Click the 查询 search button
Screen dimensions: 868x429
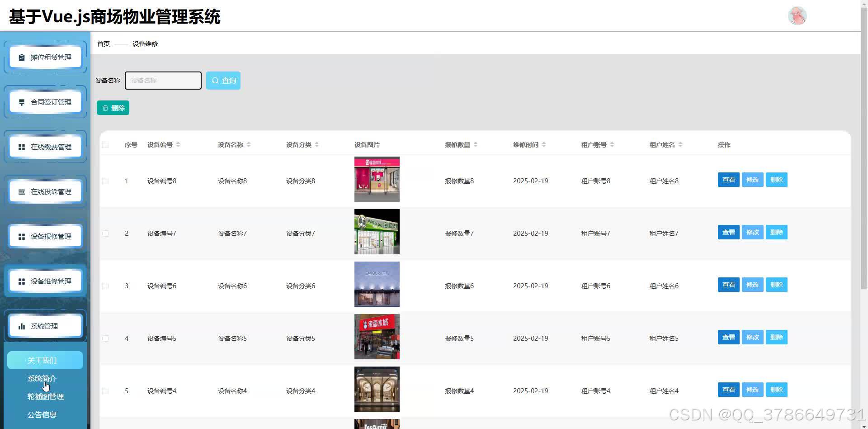coord(223,81)
